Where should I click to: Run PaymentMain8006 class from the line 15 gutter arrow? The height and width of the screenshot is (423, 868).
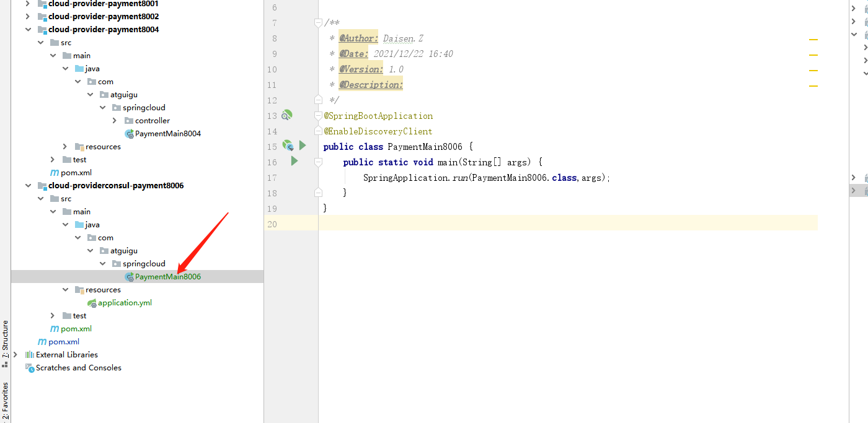coord(303,146)
